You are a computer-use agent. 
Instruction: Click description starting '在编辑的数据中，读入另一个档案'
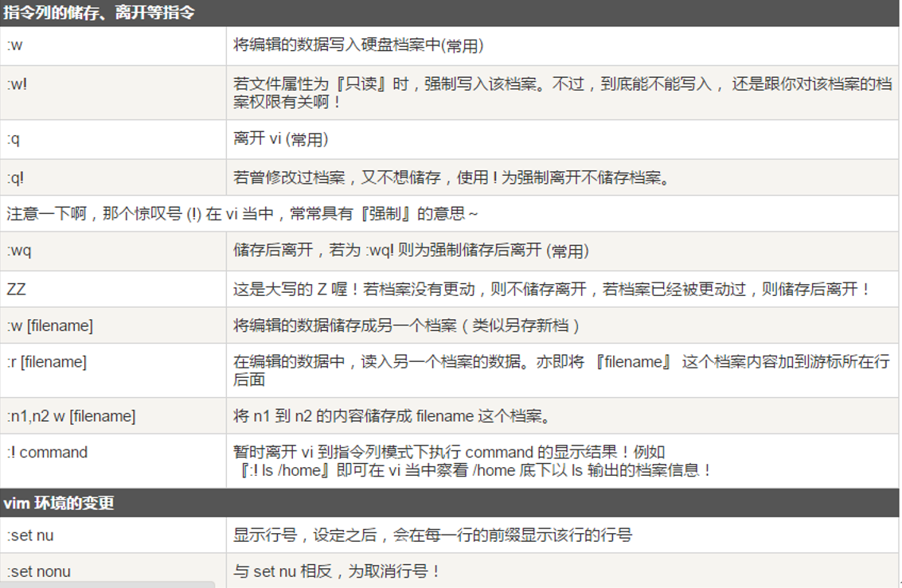[561, 371]
